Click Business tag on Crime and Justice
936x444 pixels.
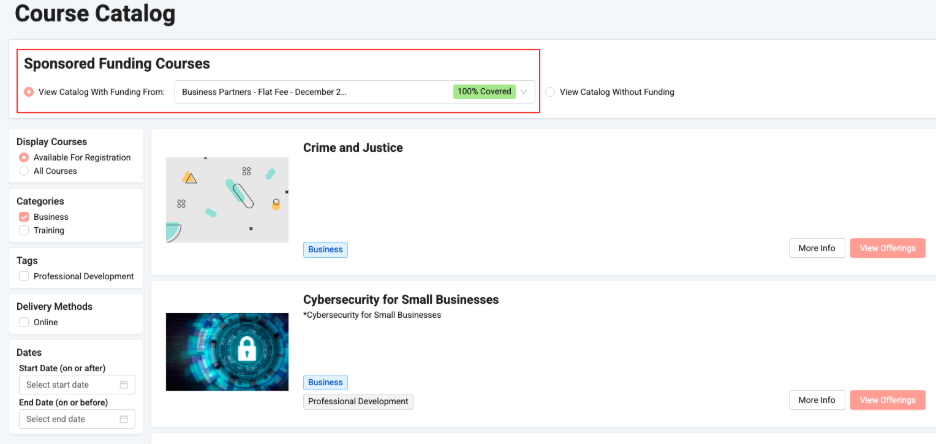click(x=325, y=249)
